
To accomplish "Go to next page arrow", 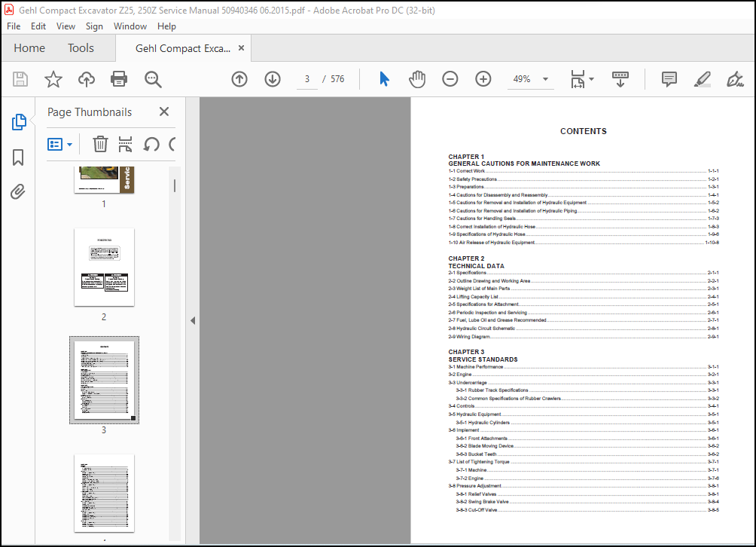I will click(x=273, y=79).
